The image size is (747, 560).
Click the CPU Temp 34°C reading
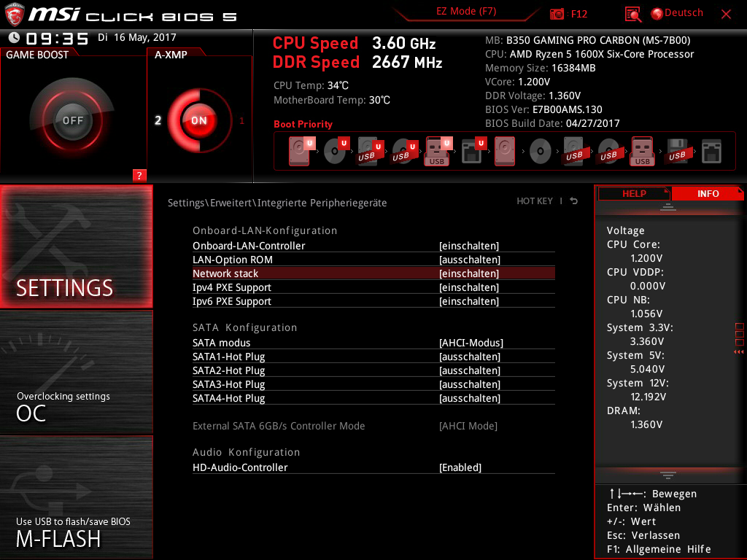(311, 86)
